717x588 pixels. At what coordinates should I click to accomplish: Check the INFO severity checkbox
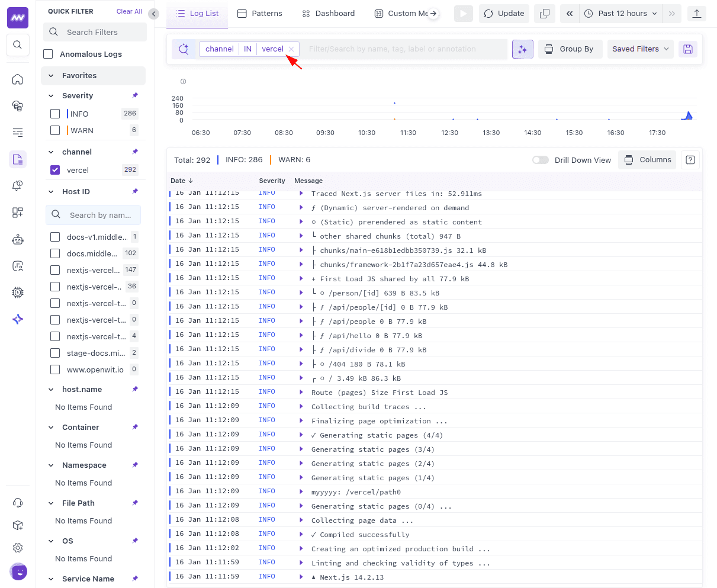pos(55,113)
